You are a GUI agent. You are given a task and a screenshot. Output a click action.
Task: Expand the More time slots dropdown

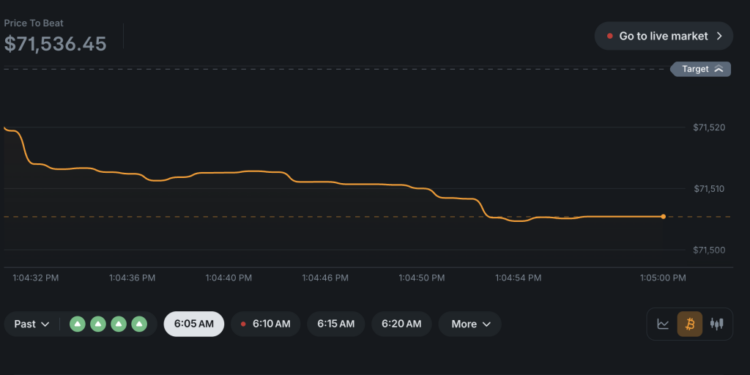[470, 324]
